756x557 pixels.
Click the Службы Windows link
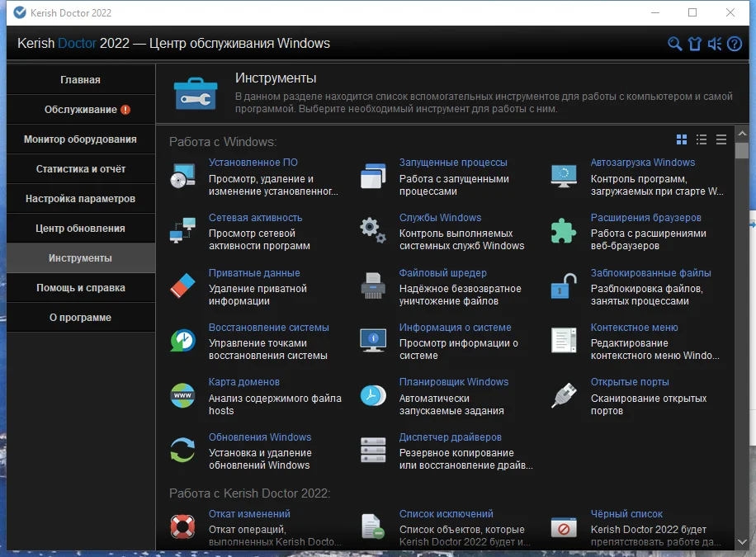(x=440, y=218)
